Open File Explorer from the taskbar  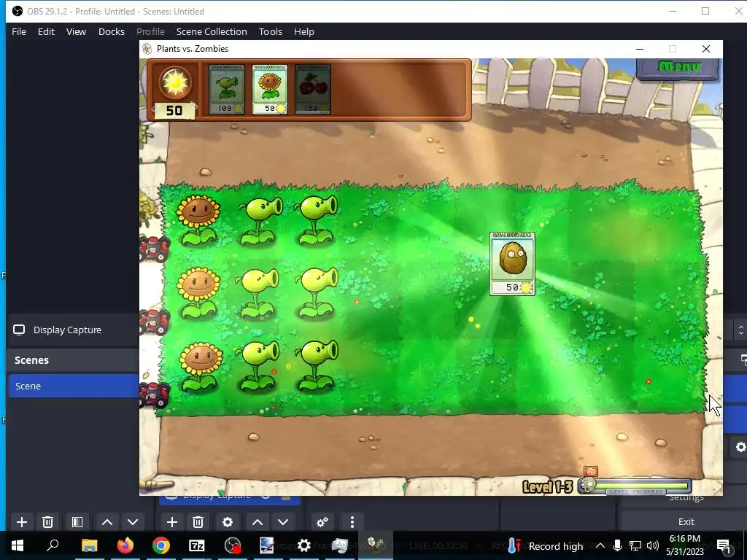(89, 545)
